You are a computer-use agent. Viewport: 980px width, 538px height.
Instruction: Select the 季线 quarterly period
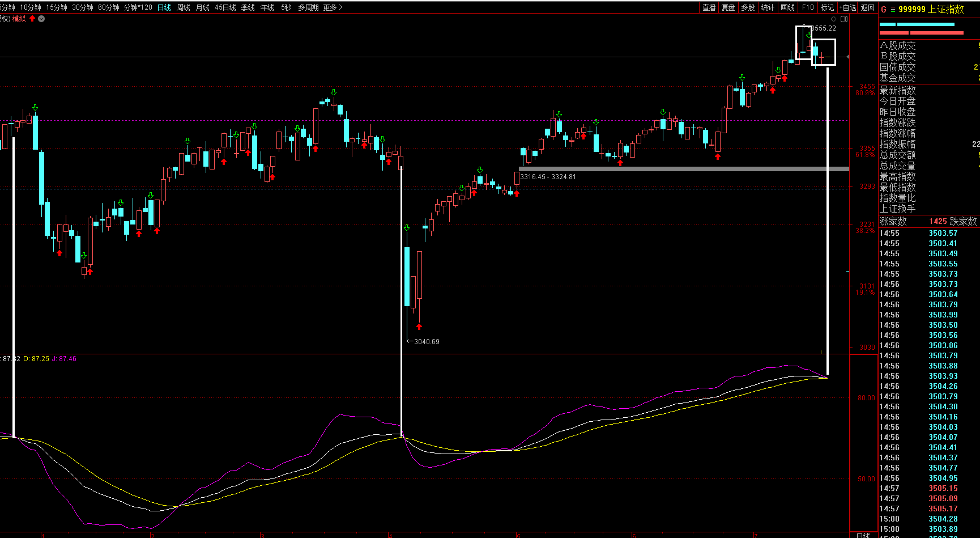click(x=248, y=7)
